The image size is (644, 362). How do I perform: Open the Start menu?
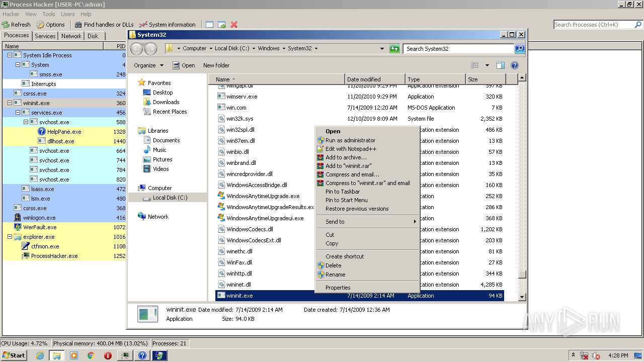coord(14,355)
